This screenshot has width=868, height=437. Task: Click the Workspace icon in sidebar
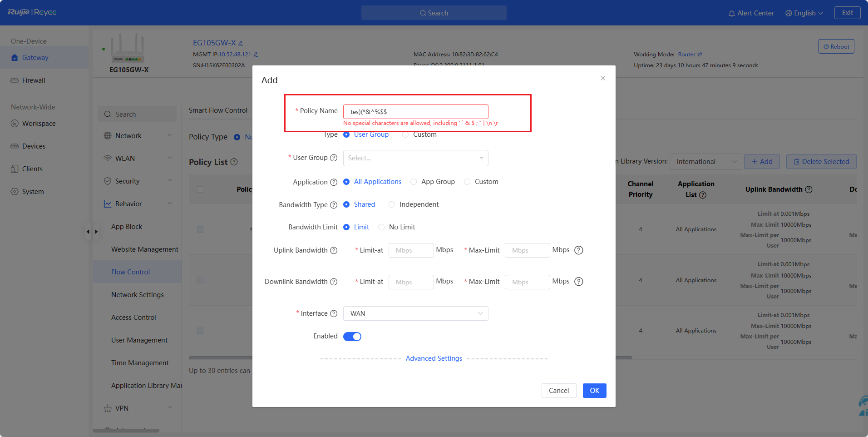click(x=15, y=124)
